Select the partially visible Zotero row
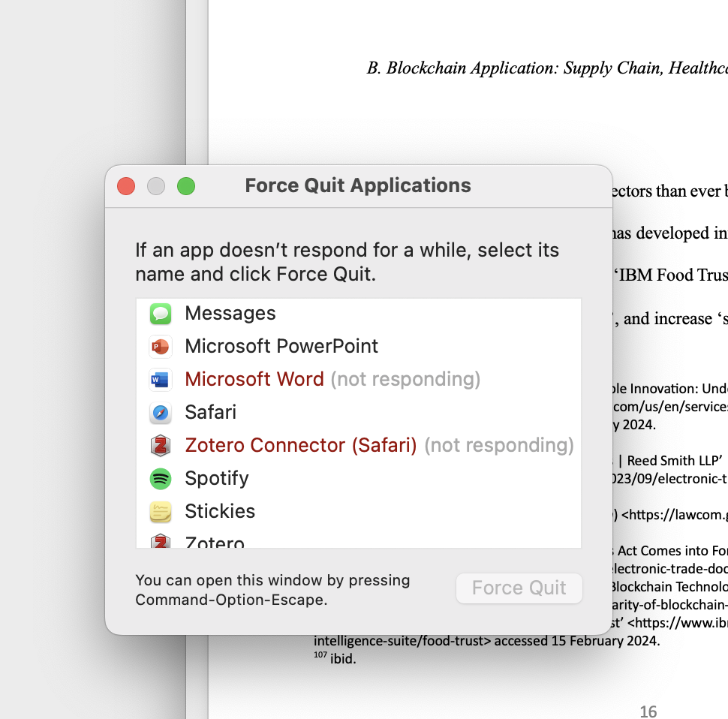Screen dimensions: 728x719 coord(359,538)
